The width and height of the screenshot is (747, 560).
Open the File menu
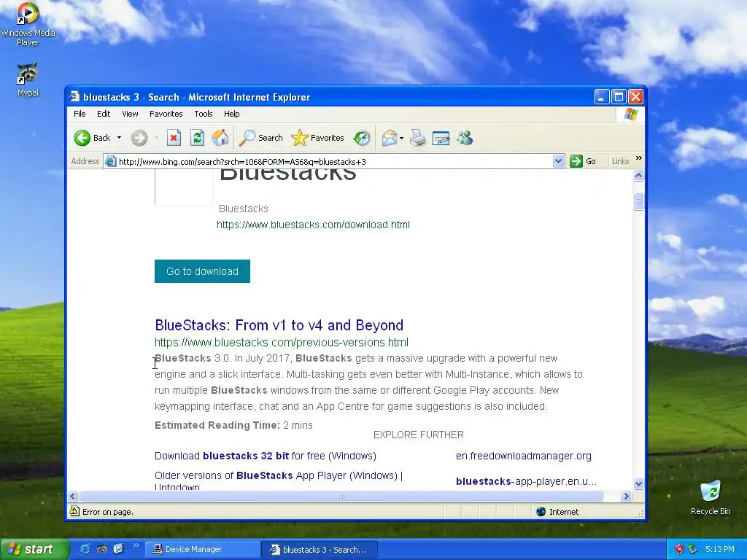pos(80,114)
